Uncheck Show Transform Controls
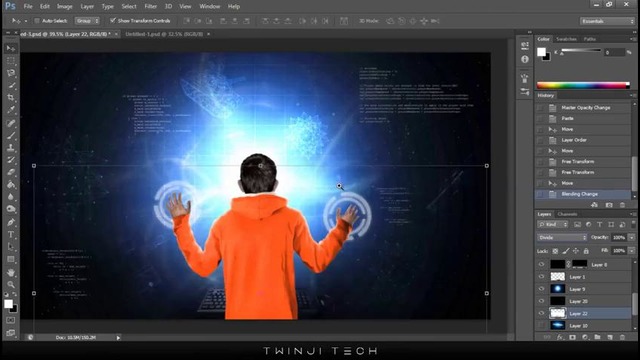640x360 pixels. click(x=113, y=20)
